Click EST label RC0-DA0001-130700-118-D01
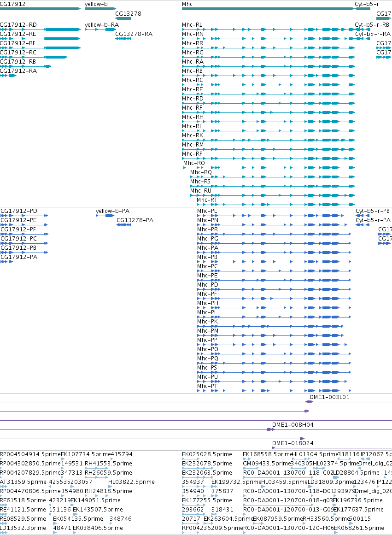This screenshot has width=392, height=535. coord(288,491)
